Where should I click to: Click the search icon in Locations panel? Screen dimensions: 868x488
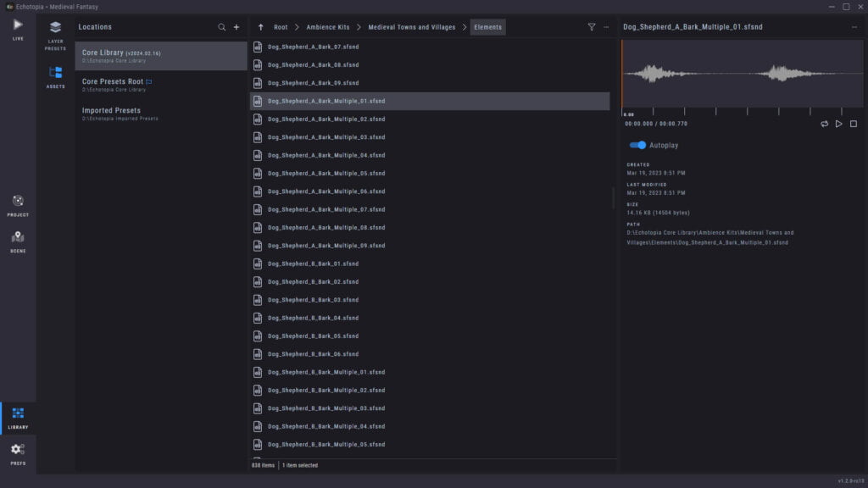pyautogui.click(x=220, y=26)
